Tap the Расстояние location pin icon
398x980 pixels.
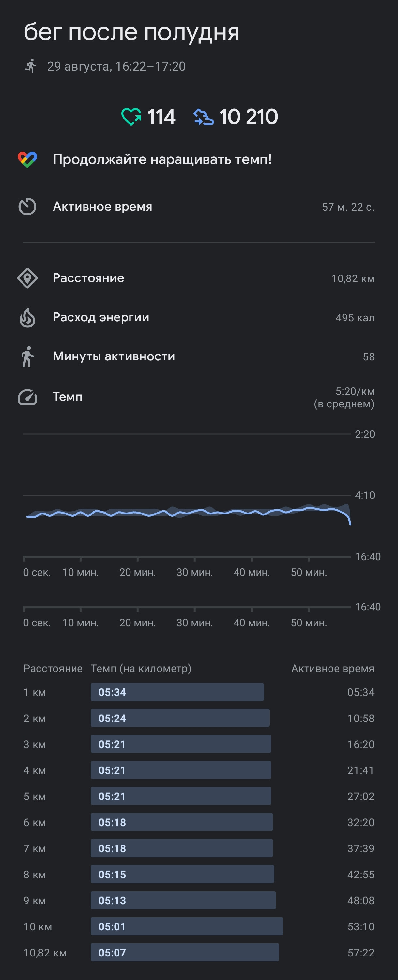point(27,278)
